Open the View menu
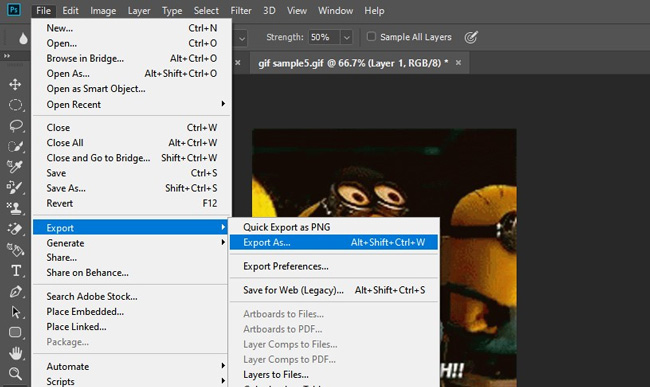 (297, 11)
